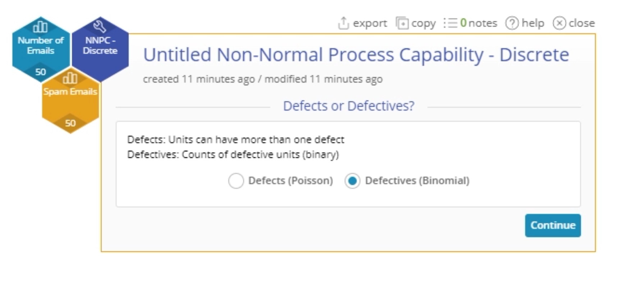644x304 pixels.
Task: Click the notes list icon
Action: pyautogui.click(x=450, y=23)
